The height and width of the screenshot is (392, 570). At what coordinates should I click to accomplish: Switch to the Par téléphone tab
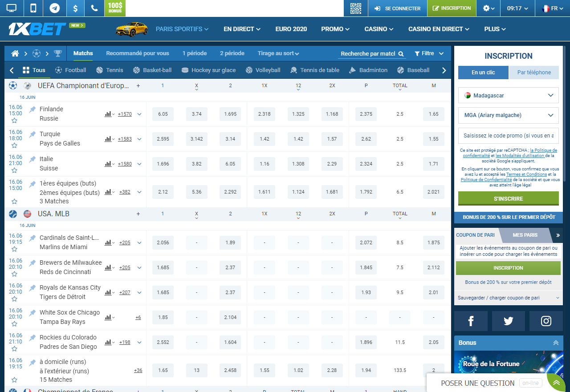point(534,73)
